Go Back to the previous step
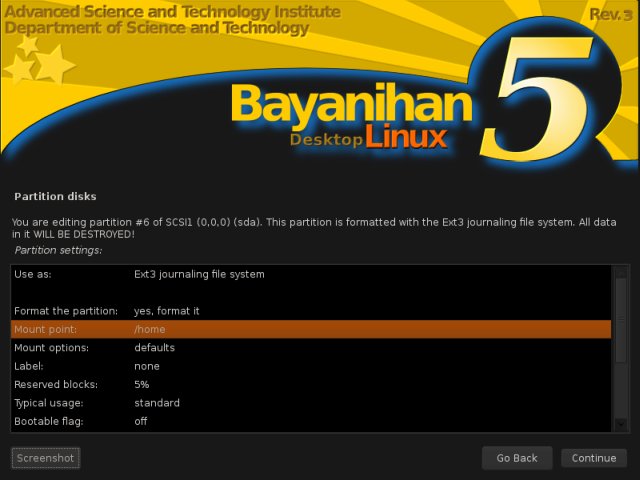640x480 pixels. tap(516, 458)
